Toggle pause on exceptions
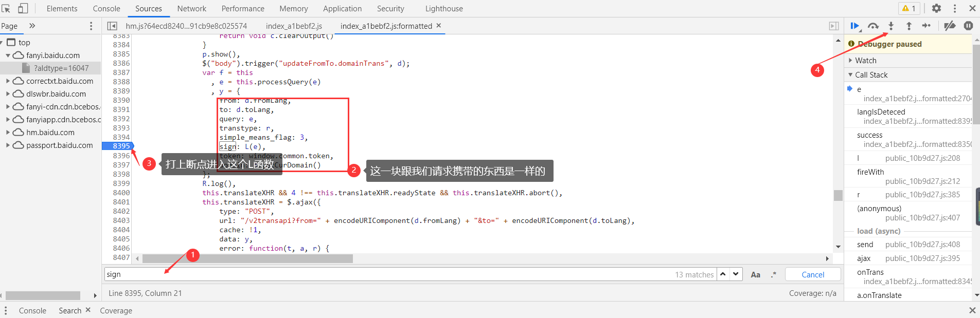The width and height of the screenshot is (980, 318). [968, 26]
